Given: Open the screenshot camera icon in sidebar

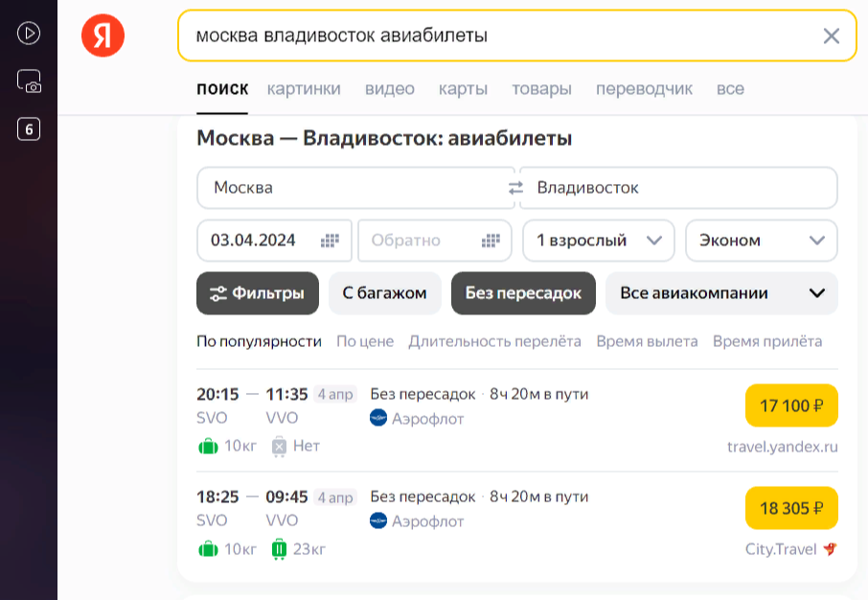Looking at the screenshot, I should tap(30, 81).
